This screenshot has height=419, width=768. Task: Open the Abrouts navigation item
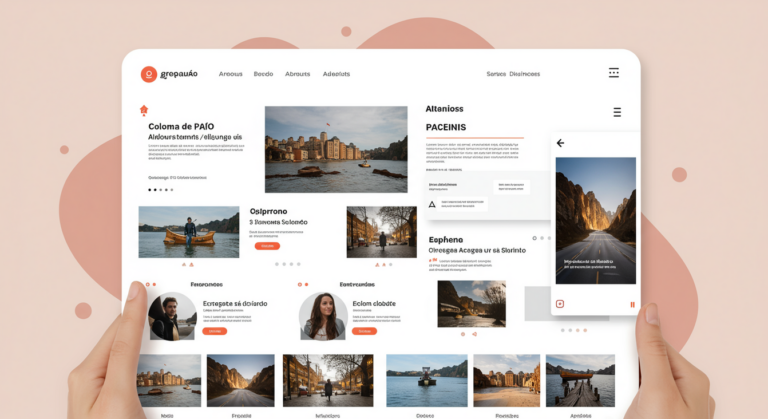298,74
